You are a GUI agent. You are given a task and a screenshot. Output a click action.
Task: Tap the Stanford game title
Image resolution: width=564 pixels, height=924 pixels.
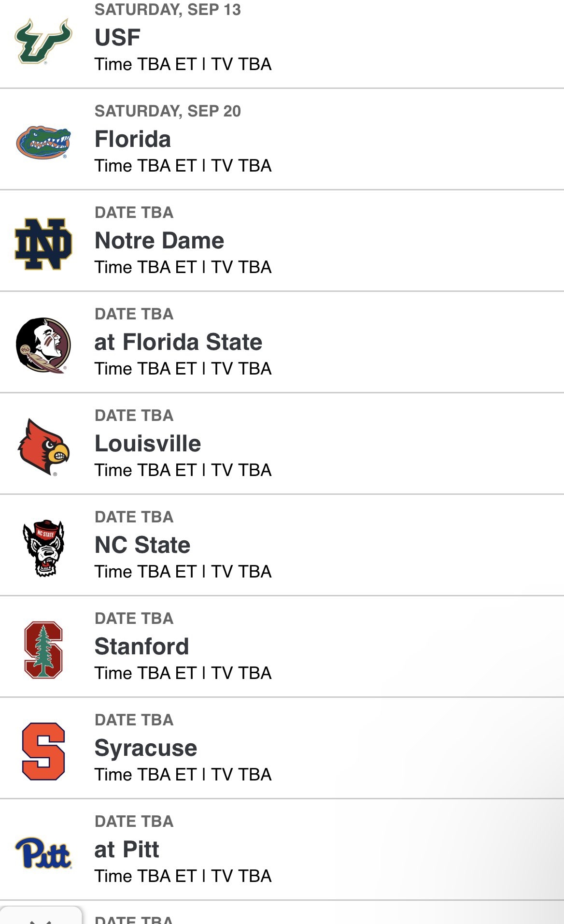click(141, 647)
